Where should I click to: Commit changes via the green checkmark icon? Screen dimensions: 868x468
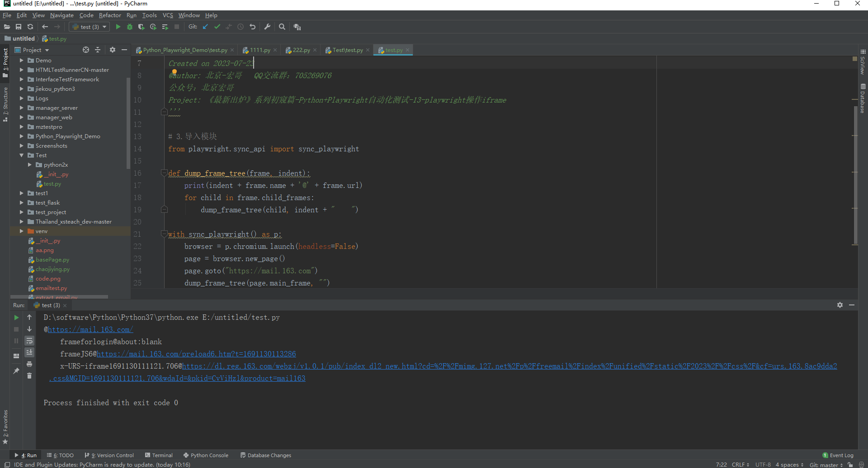(217, 27)
